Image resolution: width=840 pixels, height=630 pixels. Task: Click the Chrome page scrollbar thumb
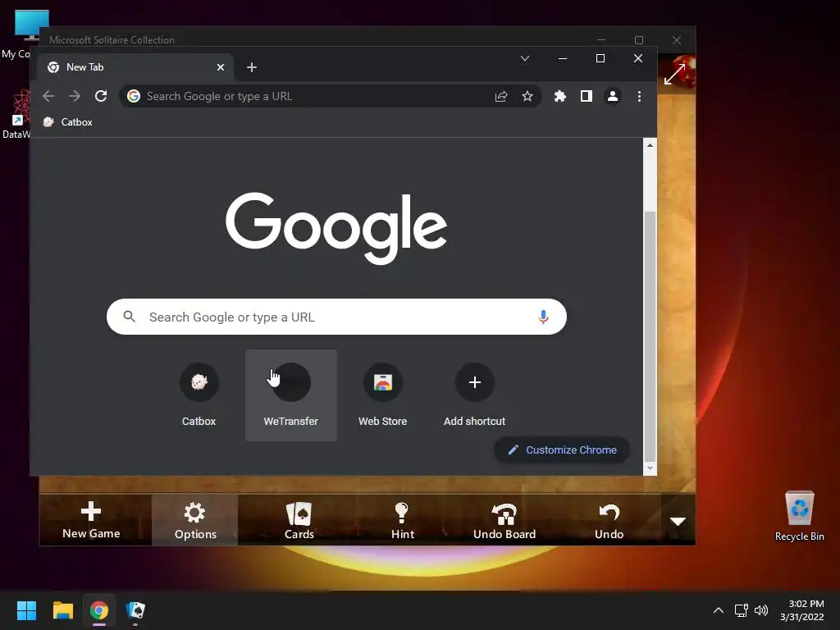click(x=650, y=335)
